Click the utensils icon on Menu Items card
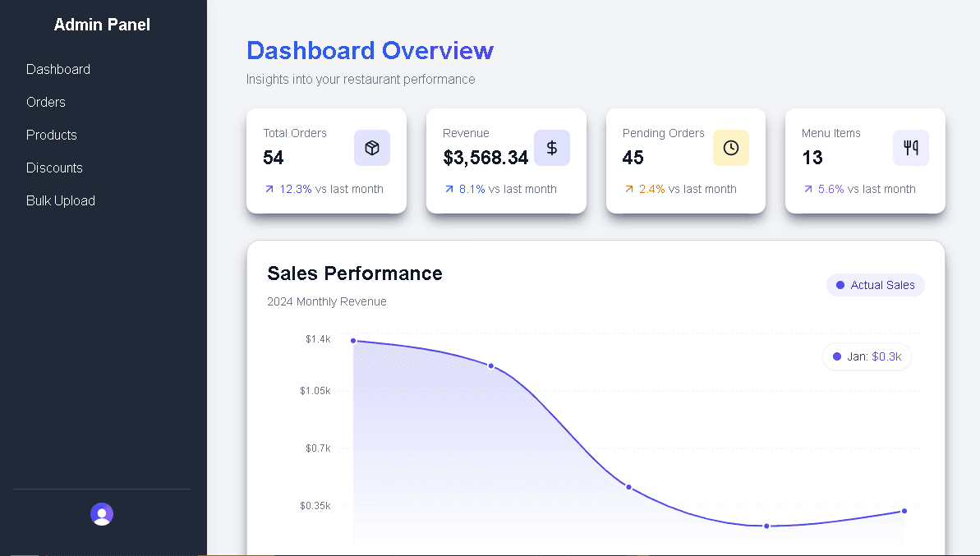The height and width of the screenshot is (556, 980). (x=910, y=148)
